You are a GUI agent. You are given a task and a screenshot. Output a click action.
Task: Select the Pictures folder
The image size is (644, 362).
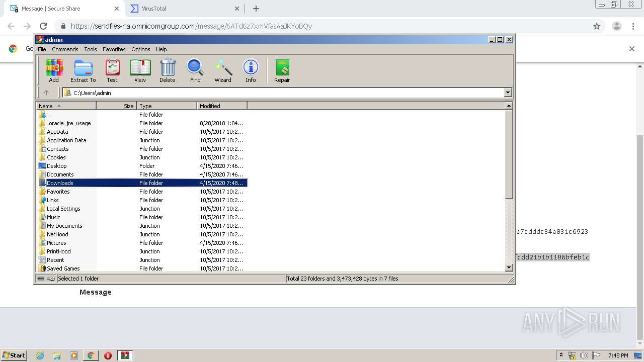(141, 243)
